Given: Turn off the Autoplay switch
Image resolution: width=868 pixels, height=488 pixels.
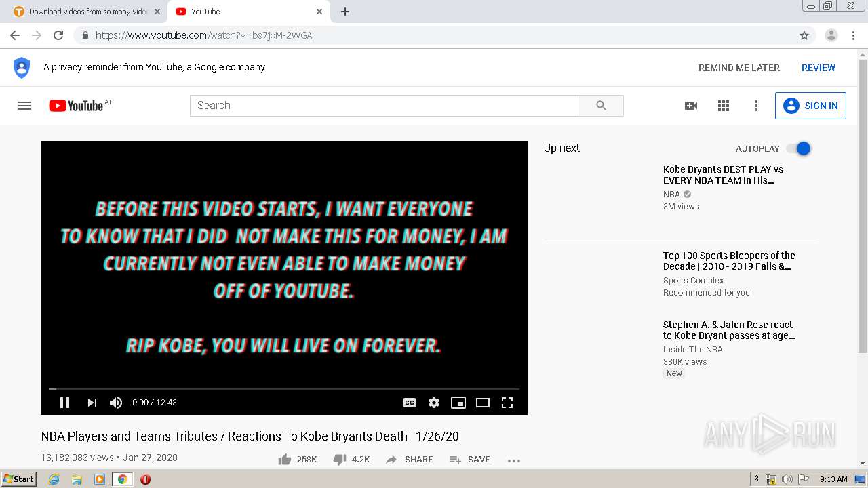Looking at the screenshot, I should click(798, 148).
